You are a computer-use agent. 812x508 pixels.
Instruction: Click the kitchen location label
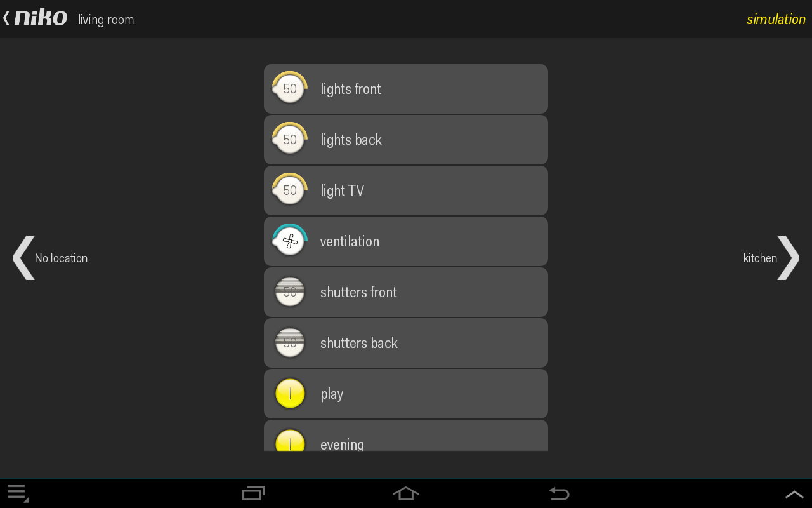tap(760, 258)
